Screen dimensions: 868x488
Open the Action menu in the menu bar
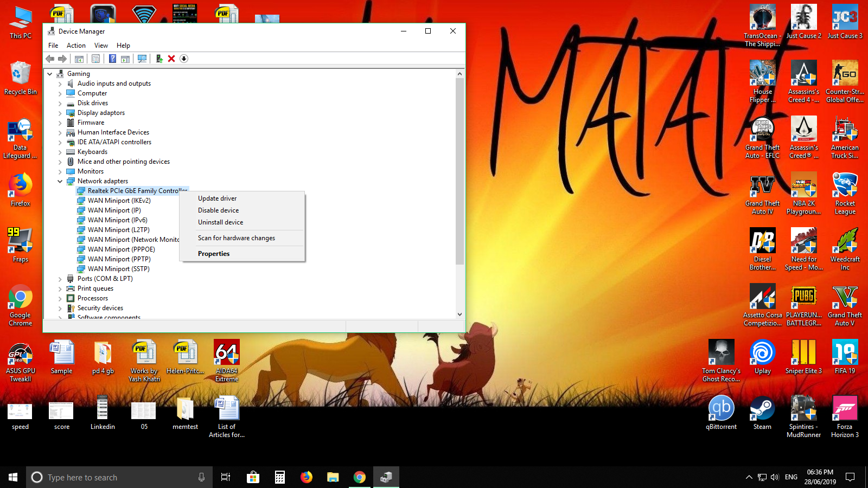point(76,46)
